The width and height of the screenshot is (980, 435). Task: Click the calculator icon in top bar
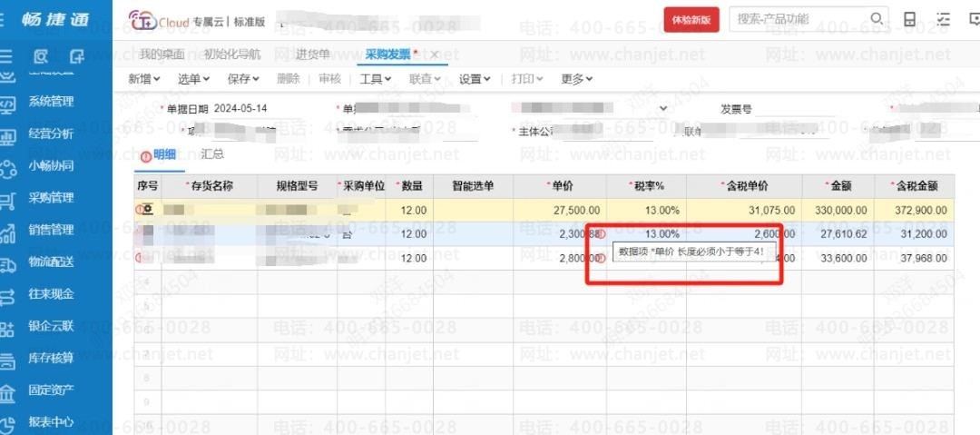[x=910, y=19]
